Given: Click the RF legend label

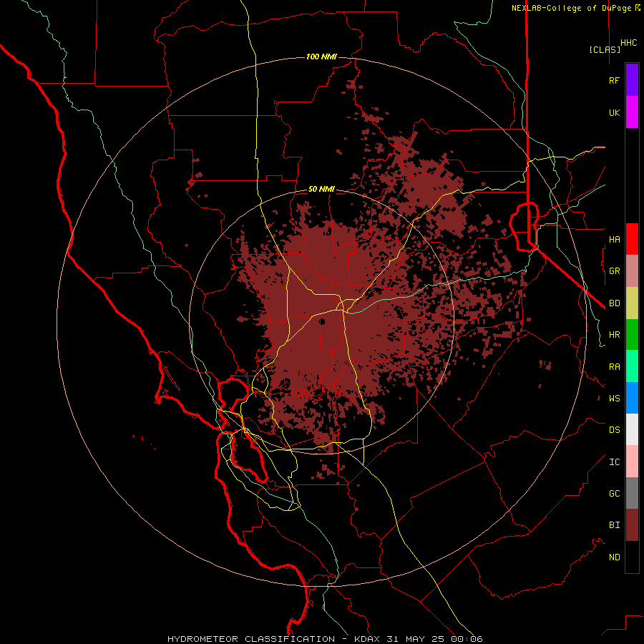Looking at the screenshot, I should 614,80.
